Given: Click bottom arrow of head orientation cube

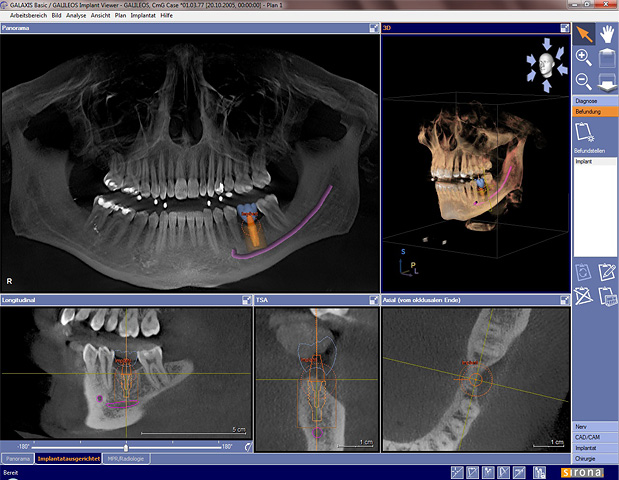Looking at the screenshot, I should (547, 86).
